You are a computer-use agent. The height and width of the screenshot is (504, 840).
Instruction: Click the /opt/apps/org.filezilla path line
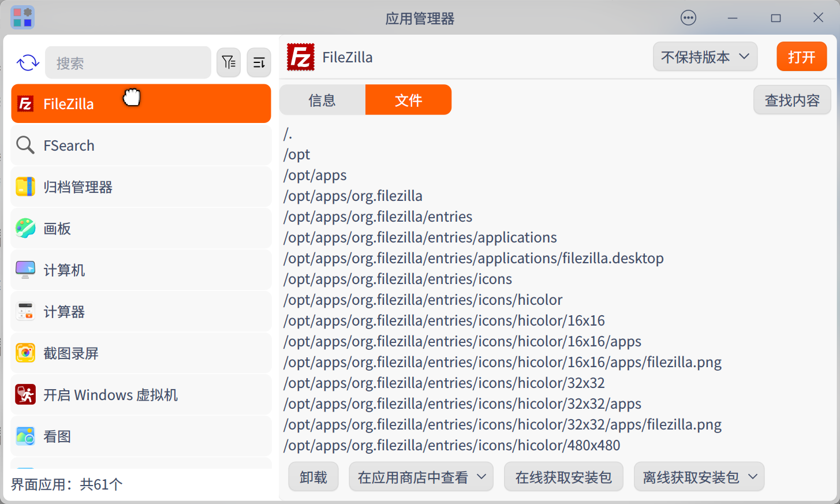pyautogui.click(x=353, y=196)
